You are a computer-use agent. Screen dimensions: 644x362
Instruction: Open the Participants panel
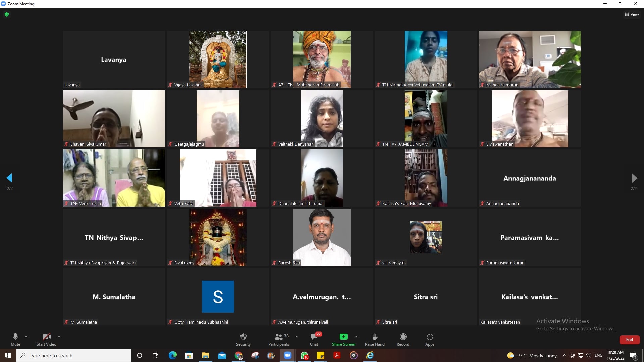278,337
